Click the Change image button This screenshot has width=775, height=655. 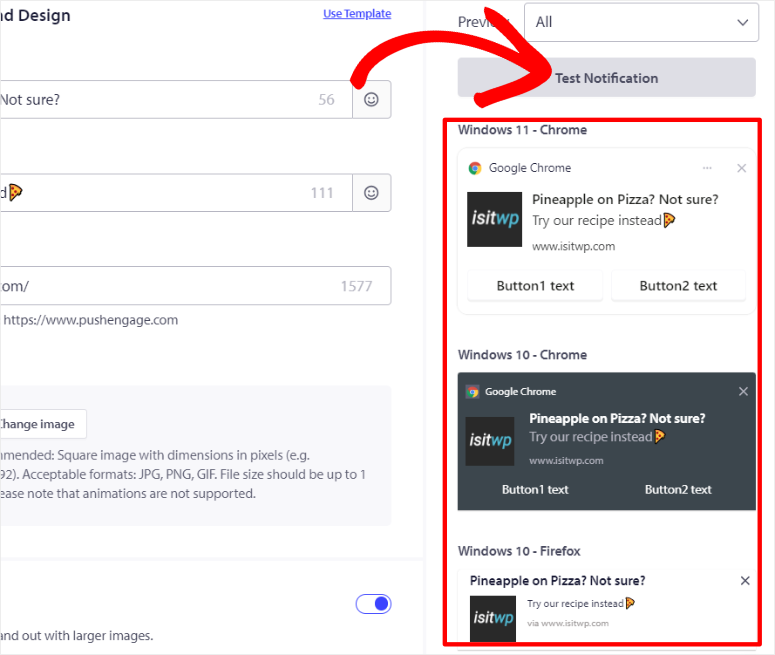pos(43,424)
